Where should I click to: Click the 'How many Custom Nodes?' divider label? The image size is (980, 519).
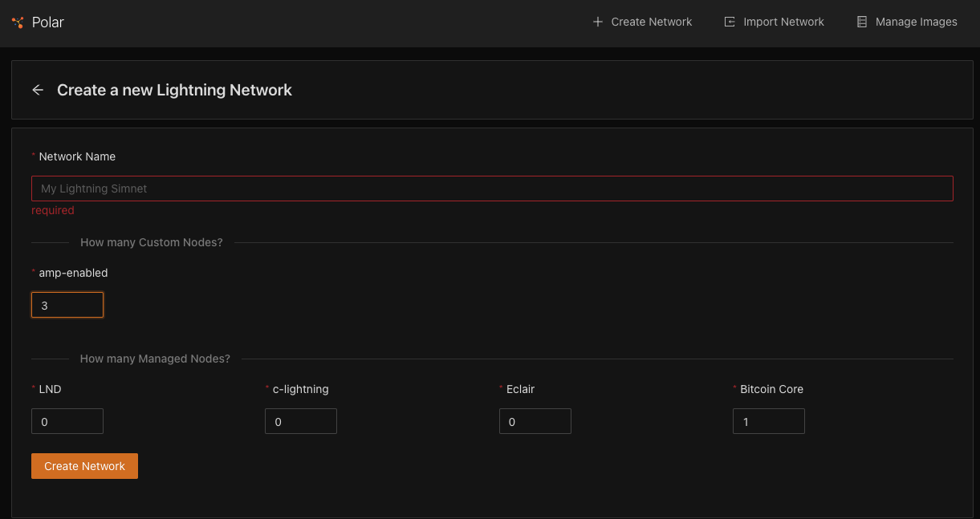152,242
